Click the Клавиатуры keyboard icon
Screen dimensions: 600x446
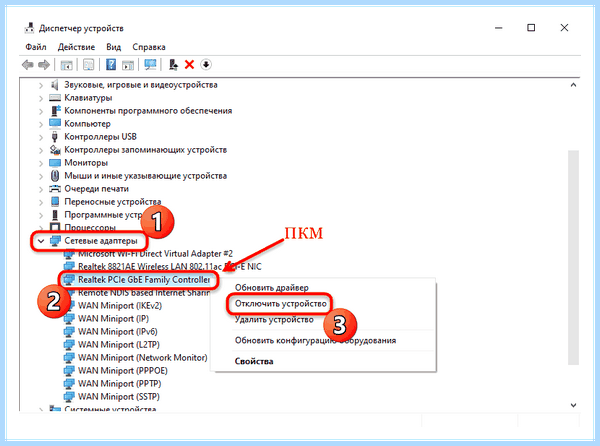[x=55, y=98]
